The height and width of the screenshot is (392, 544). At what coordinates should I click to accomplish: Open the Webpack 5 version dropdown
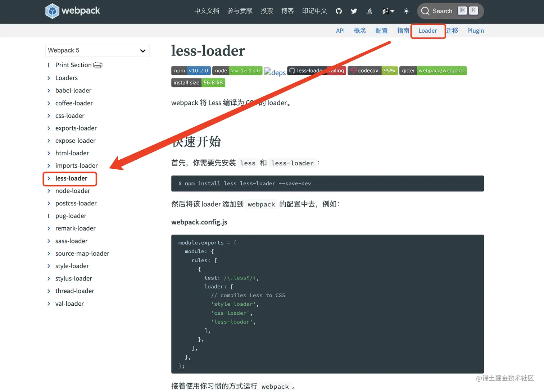97,50
